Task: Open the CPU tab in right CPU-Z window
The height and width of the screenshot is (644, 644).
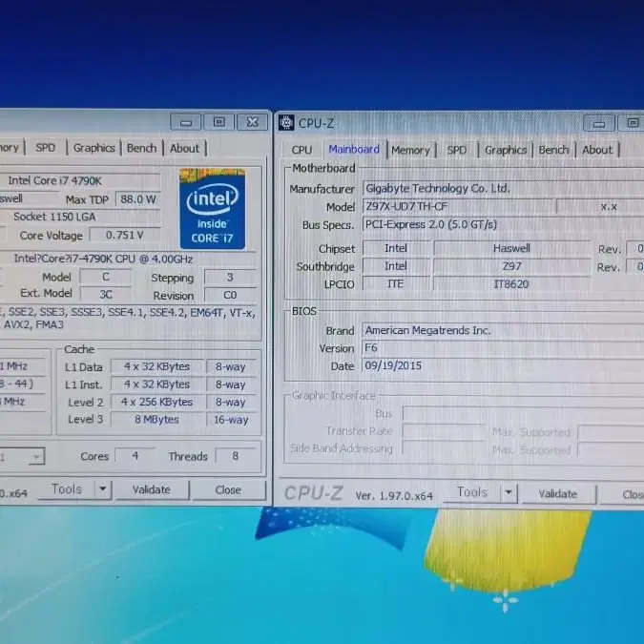Action: point(301,150)
